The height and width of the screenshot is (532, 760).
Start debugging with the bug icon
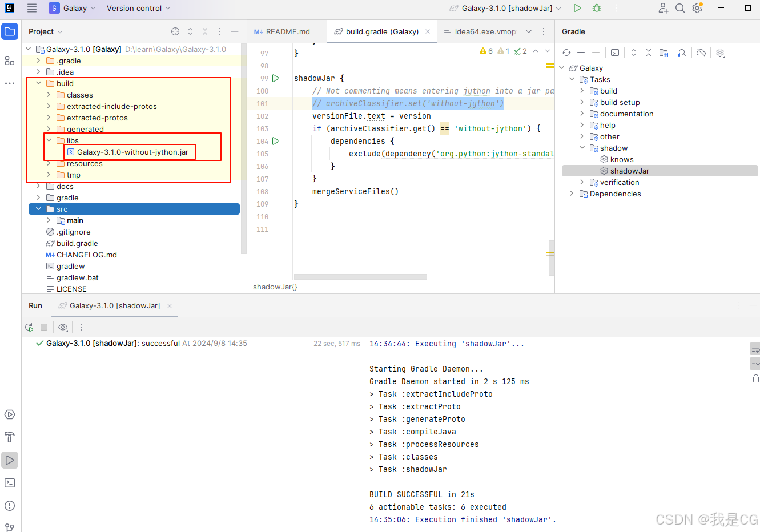pos(597,8)
